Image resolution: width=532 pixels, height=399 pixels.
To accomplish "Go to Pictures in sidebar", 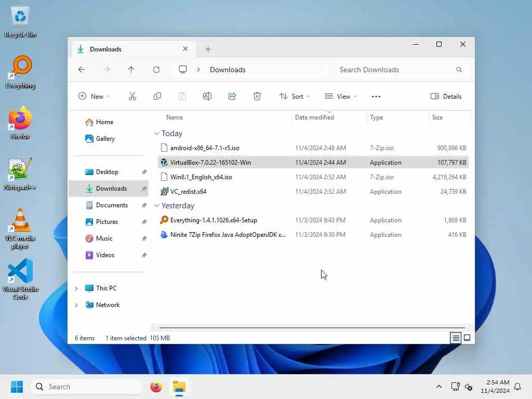I will click(x=109, y=222).
